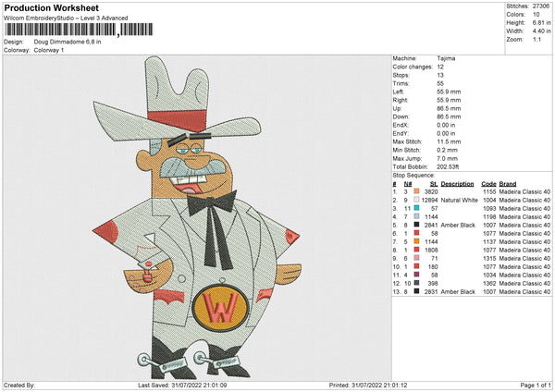This screenshot has width=555, height=392.
Task: Click the 'Created By:' label
Action: 19,385
